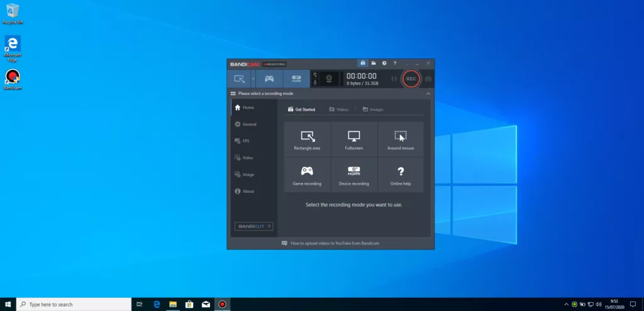Click the Bandicut button

(x=253, y=226)
